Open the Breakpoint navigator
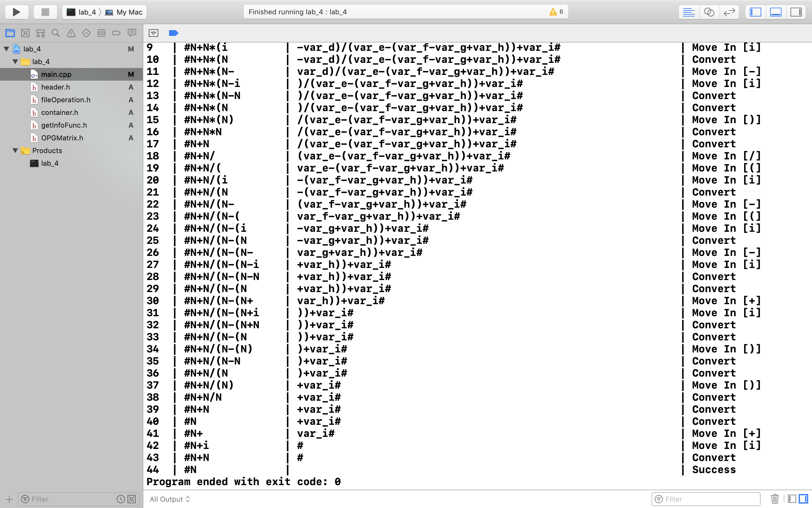Image resolution: width=812 pixels, height=508 pixels. (116, 33)
